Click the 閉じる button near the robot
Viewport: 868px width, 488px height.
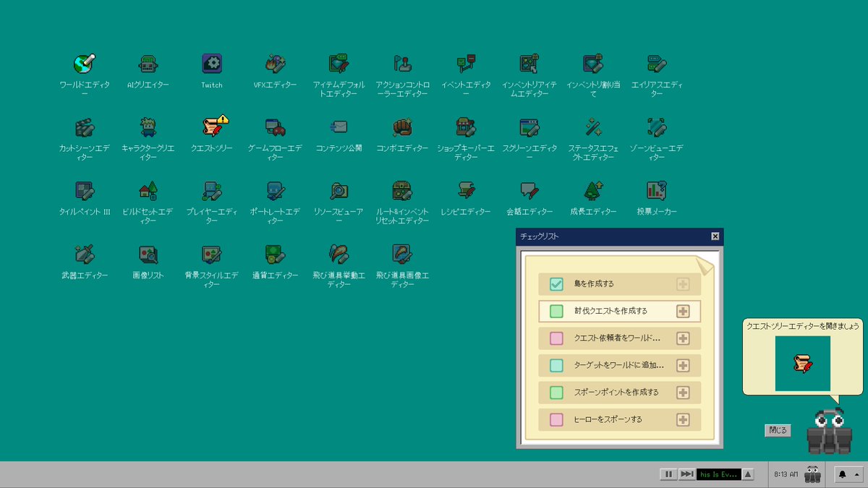778,430
